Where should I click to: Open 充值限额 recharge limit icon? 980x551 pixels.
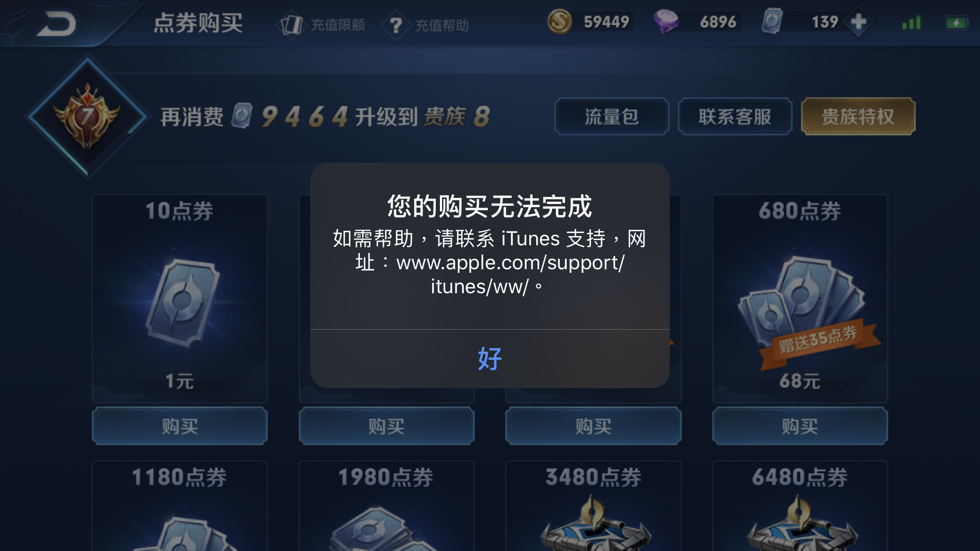(291, 25)
